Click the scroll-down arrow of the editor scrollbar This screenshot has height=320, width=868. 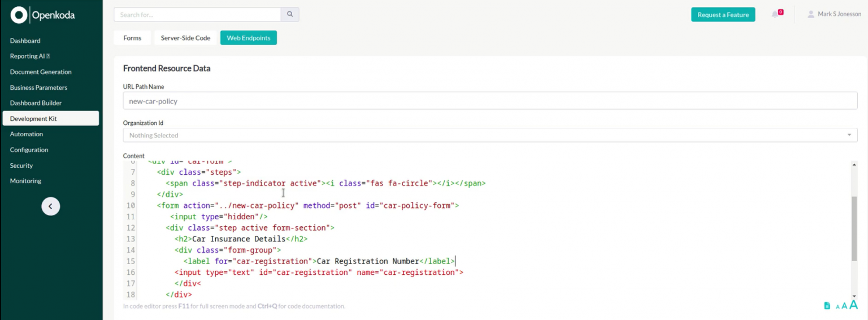854,296
